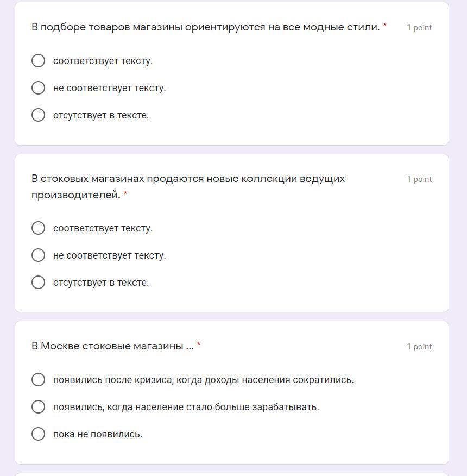Click label 'появились после кризиса, когда доходы населения сократились.'

point(203,380)
